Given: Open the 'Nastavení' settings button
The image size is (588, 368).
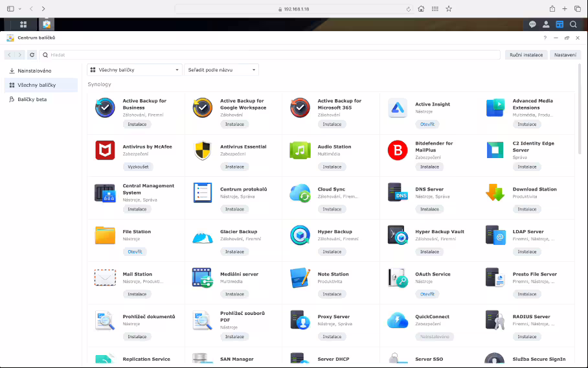Looking at the screenshot, I should click(565, 55).
